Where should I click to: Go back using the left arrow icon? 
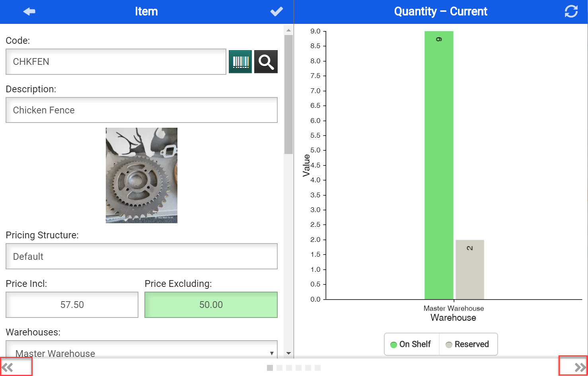[x=29, y=12]
